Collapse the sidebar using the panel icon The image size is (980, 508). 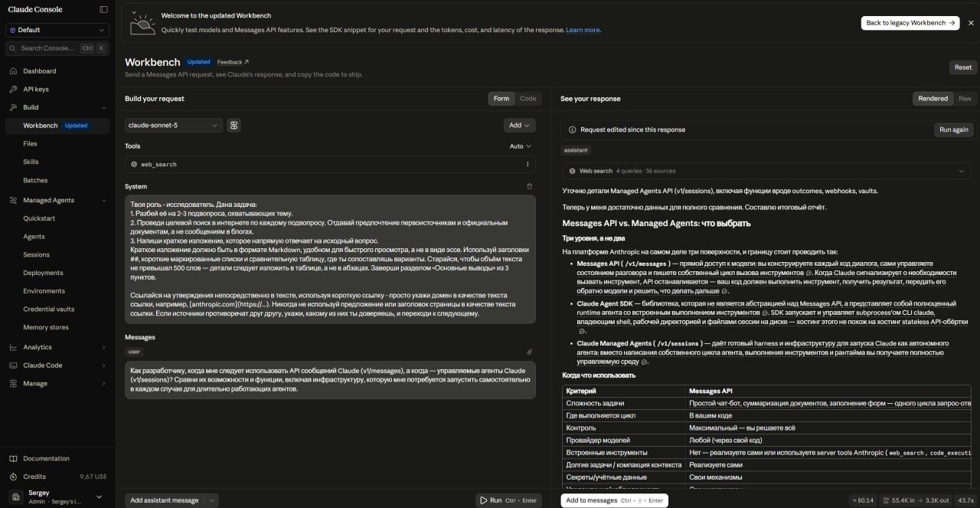[x=103, y=10]
